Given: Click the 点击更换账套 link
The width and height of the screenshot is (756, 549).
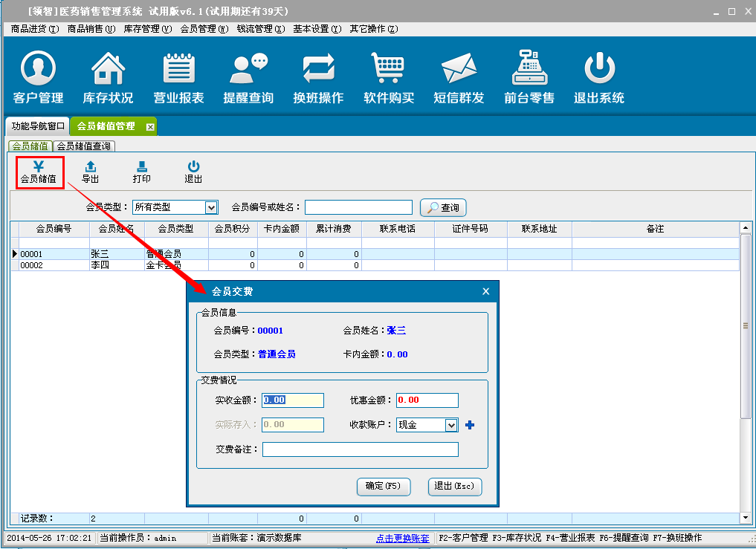Looking at the screenshot, I should click(402, 538).
